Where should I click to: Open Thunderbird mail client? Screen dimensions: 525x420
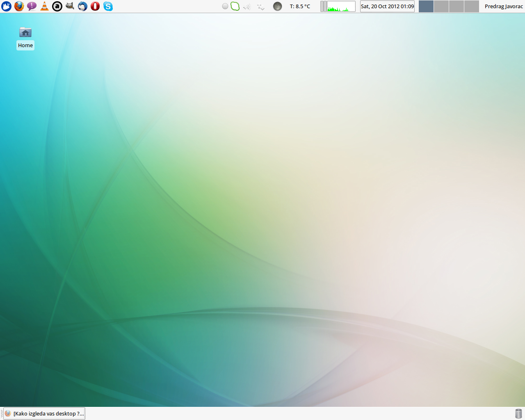pos(82,6)
